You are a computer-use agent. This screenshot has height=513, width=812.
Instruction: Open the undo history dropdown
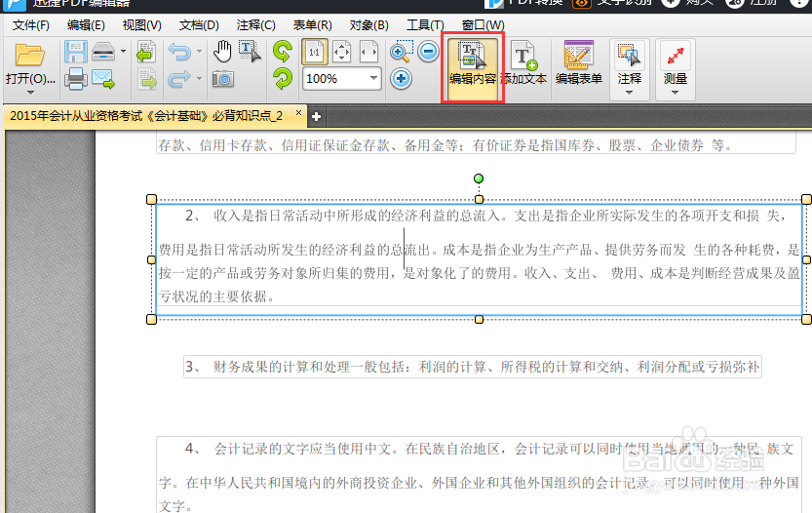click(x=200, y=52)
